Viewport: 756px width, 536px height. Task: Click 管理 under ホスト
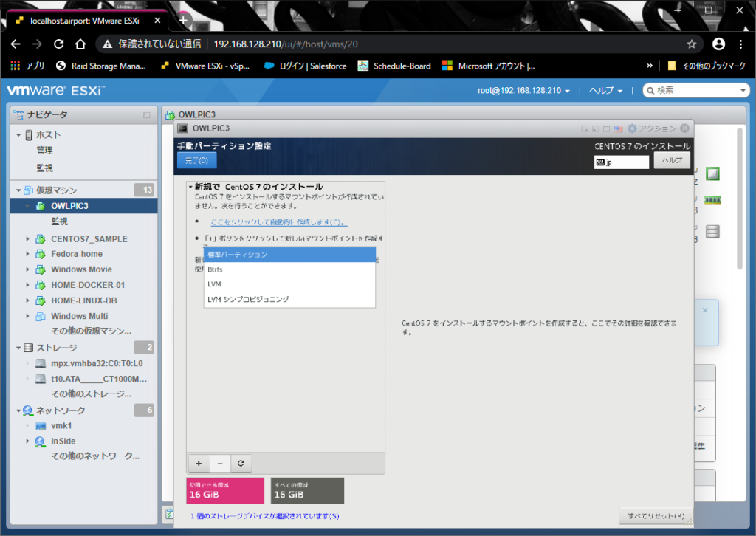[x=45, y=151]
